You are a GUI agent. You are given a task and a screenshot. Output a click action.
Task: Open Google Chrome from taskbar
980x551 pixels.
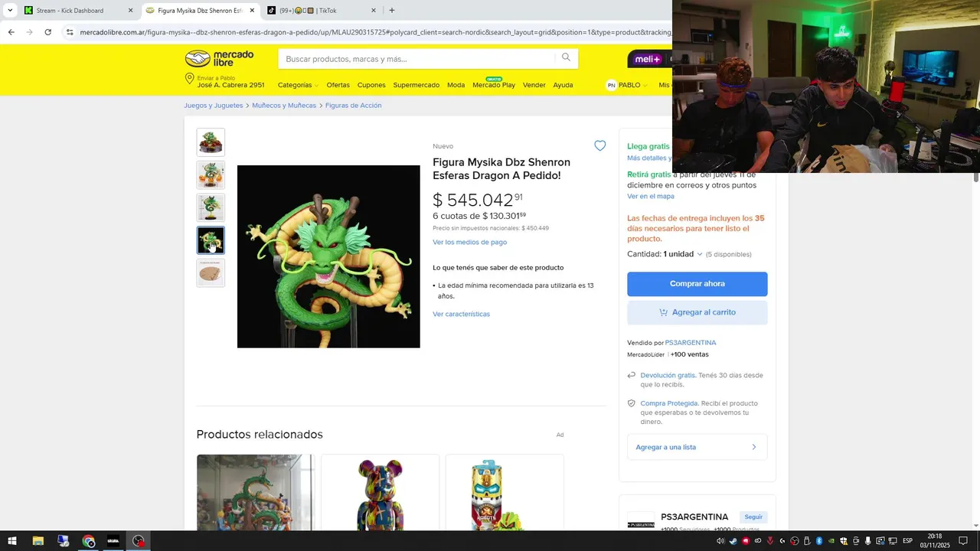tap(89, 541)
